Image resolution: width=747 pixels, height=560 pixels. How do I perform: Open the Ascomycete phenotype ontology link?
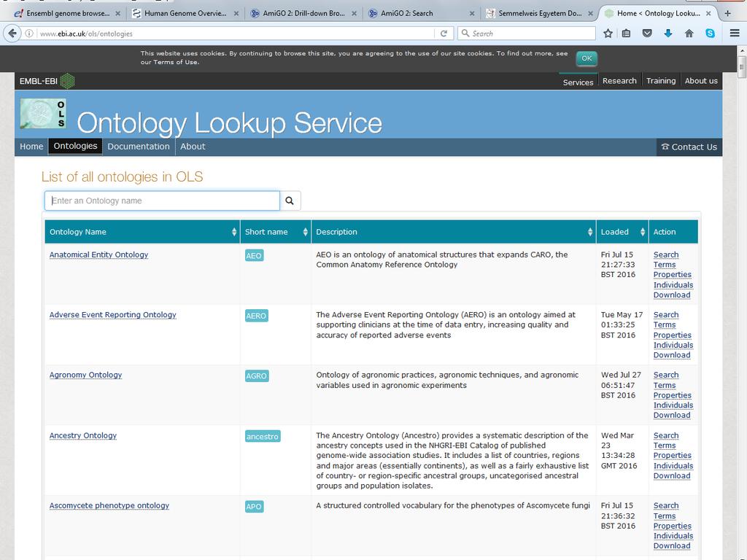(109, 506)
